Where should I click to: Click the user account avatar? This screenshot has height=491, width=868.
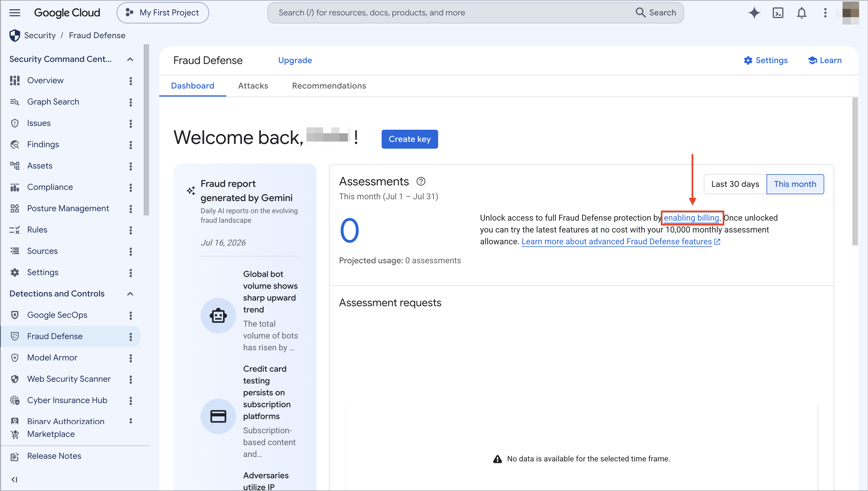tap(850, 13)
